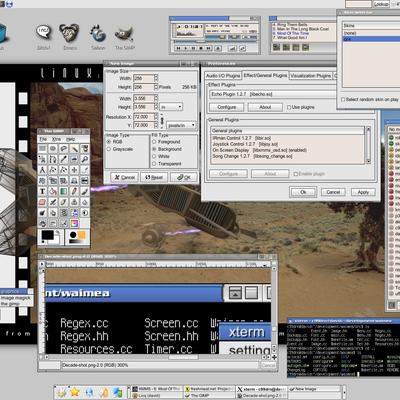Image resolution: width=400 pixels, height=400 pixels.
Task: Click the pixel Height spinner arrows in New Image
Action: point(156,87)
